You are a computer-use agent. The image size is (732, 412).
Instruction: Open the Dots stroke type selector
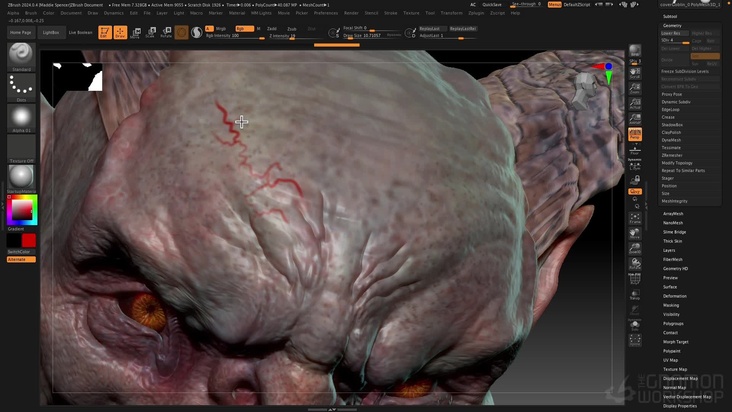[x=21, y=85]
